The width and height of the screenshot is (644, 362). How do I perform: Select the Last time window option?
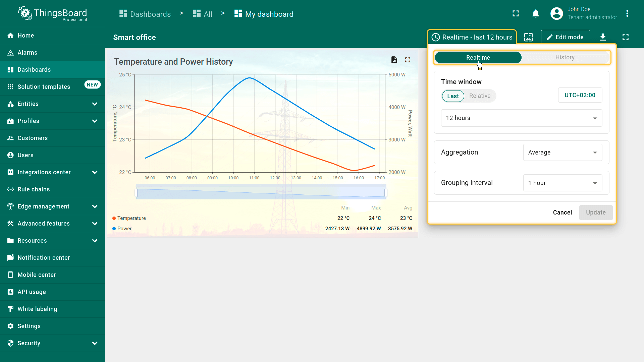453,96
